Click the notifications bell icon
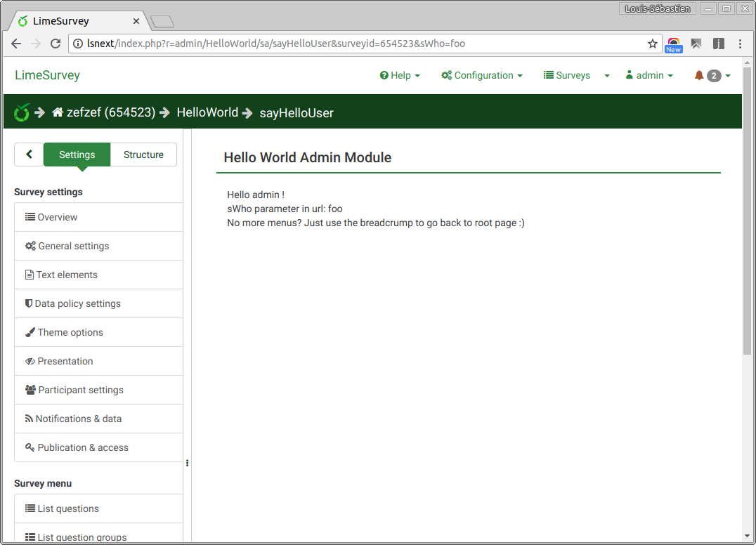756x545 pixels. point(699,75)
